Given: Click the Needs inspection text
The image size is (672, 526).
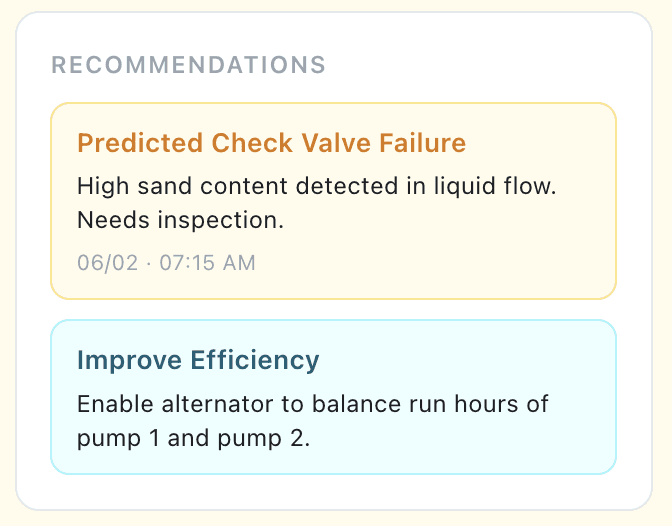Looking at the screenshot, I should coord(180,220).
